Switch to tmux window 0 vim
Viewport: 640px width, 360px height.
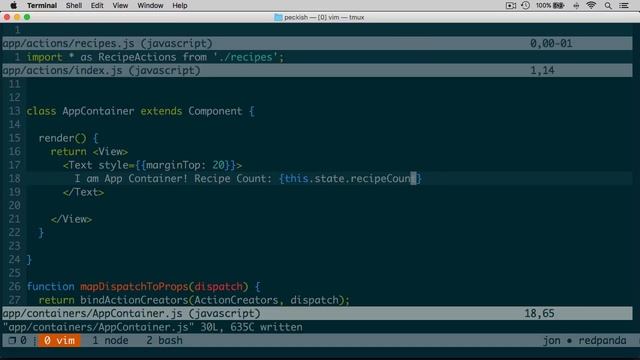59,340
